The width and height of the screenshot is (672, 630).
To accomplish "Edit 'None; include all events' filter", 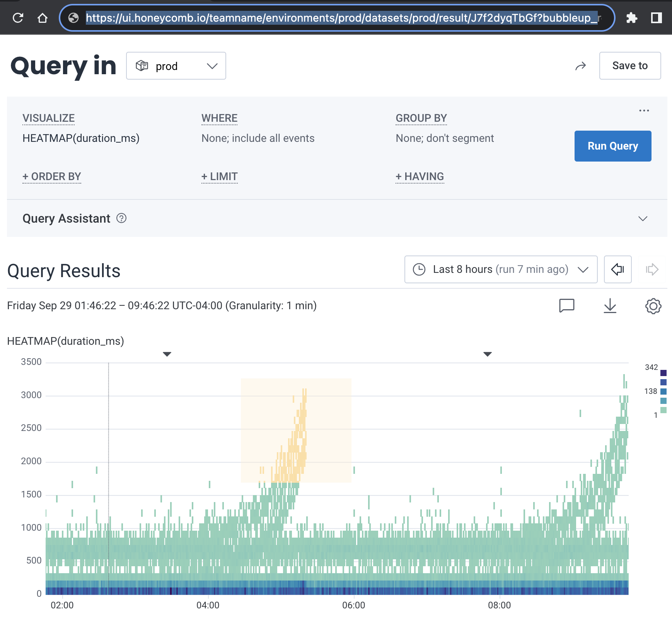I will (258, 138).
